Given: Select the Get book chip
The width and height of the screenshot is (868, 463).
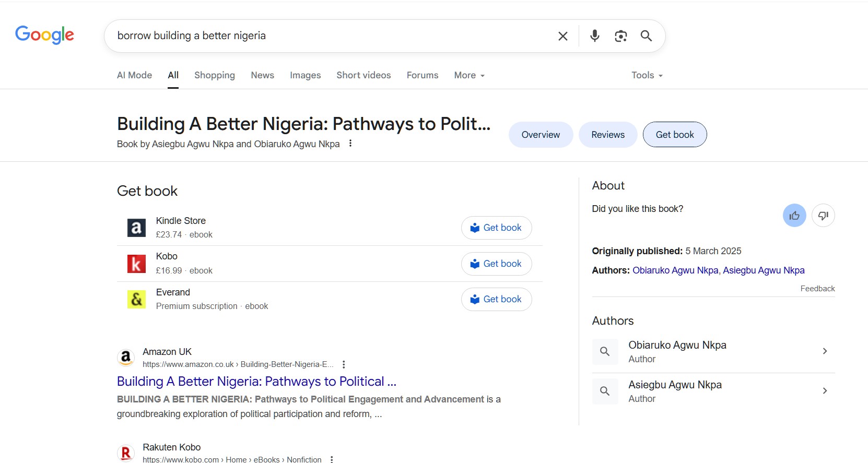Looking at the screenshot, I should 674,135.
